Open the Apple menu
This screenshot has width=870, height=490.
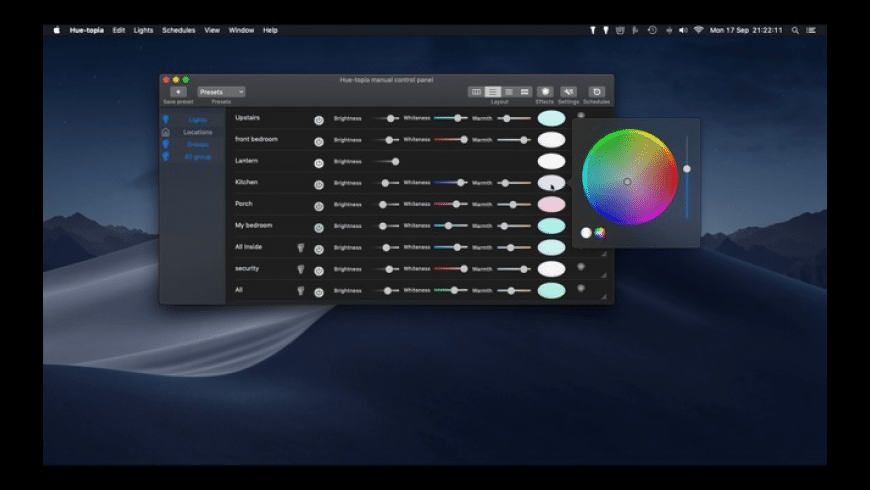click(57, 31)
